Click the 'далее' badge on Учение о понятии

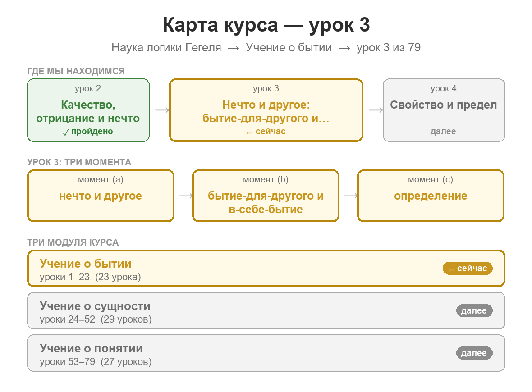(474, 353)
